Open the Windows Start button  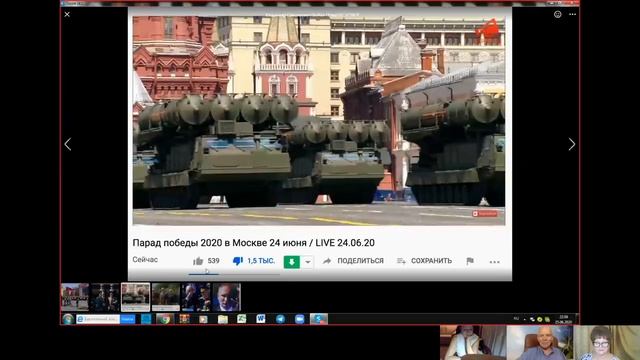68,319
